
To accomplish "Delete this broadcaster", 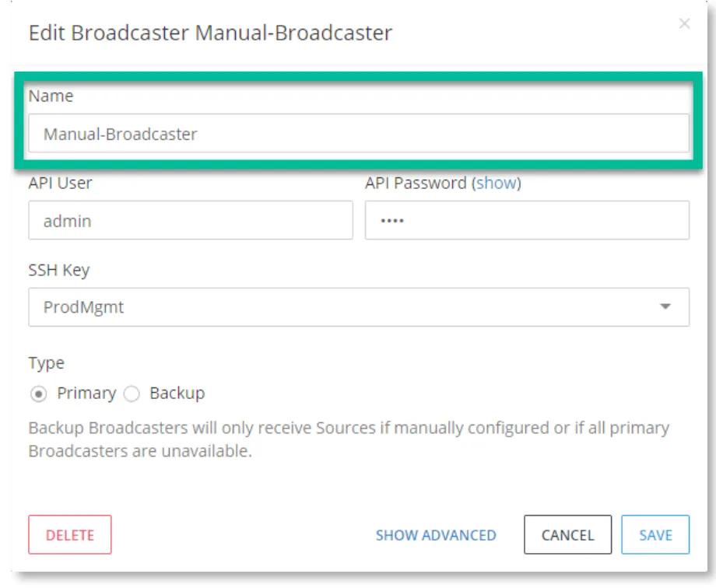I will pyautogui.click(x=70, y=534).
